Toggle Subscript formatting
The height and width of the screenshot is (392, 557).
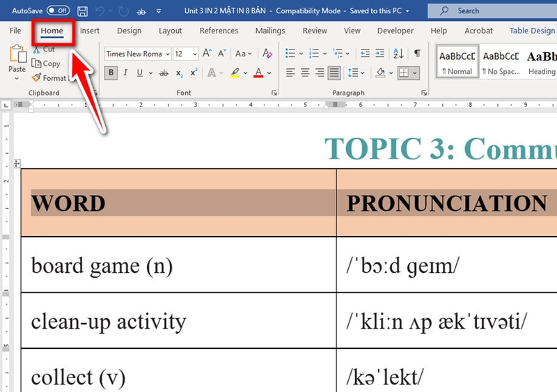pyautogui.click(x=180, y=73)
